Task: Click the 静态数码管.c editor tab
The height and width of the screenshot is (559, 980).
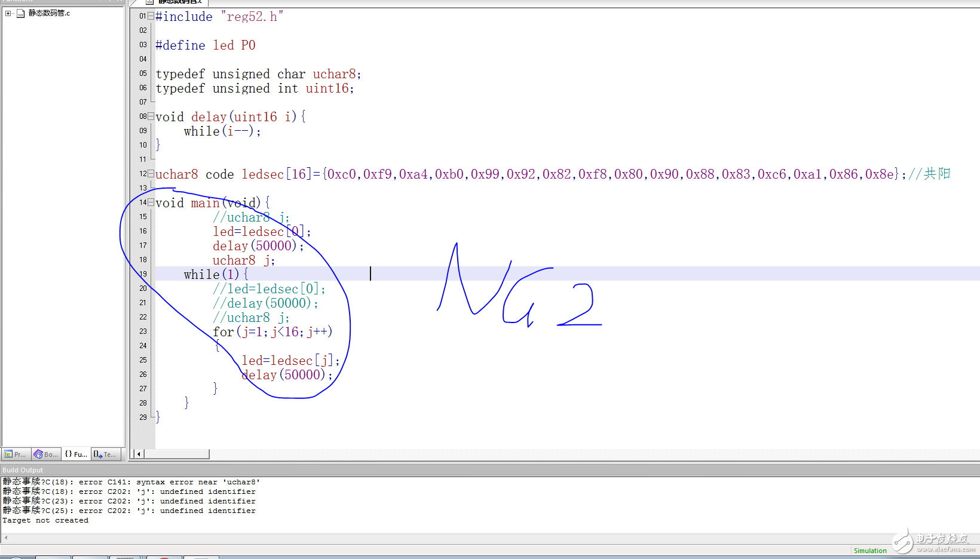Action: 174,2
